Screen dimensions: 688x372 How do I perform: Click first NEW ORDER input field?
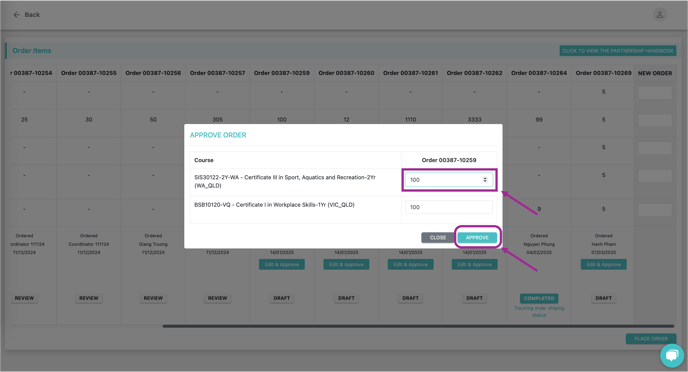click(x=655, y=93)
